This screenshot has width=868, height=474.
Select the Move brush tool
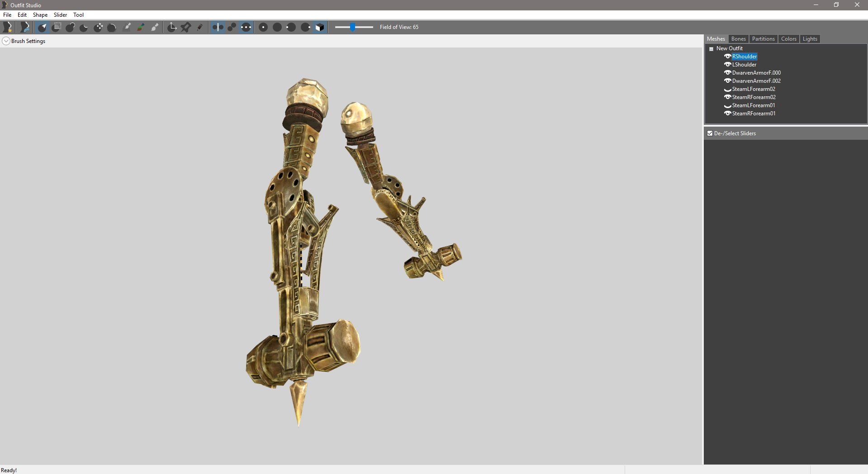(98, 27)
